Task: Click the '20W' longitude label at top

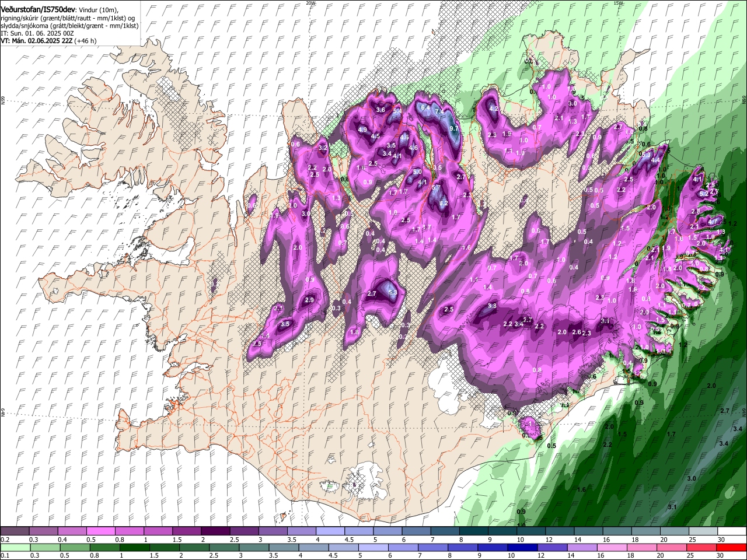Action: point(310,3)
